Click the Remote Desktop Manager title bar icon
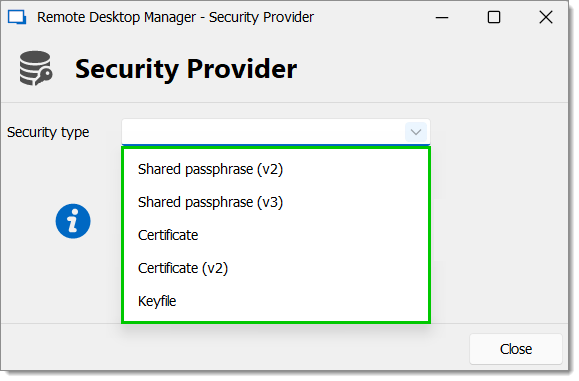 17,17
